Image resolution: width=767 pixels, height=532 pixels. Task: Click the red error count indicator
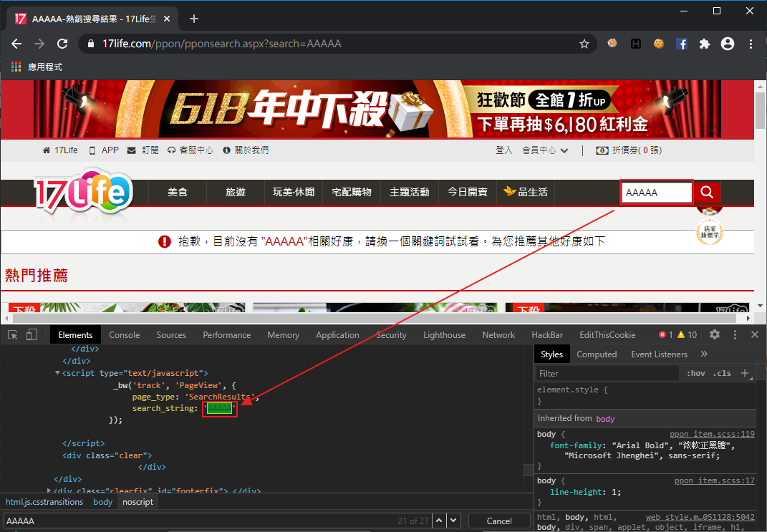pyautogui.click(x=666, y=335)
